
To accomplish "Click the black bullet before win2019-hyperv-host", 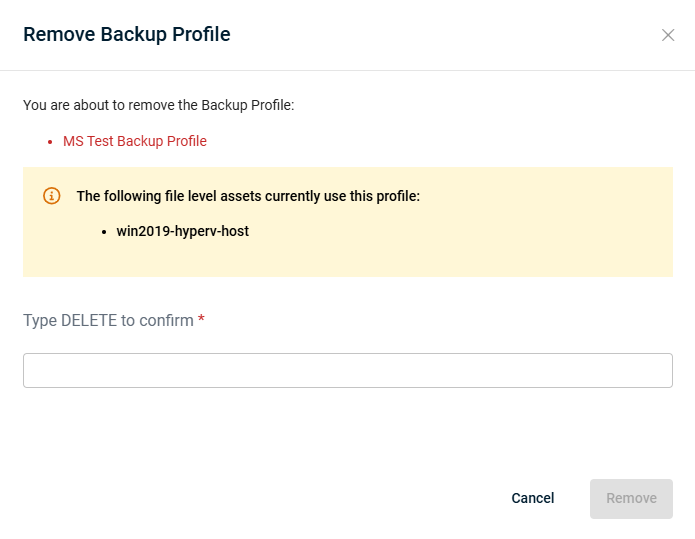I will point(104,232).
